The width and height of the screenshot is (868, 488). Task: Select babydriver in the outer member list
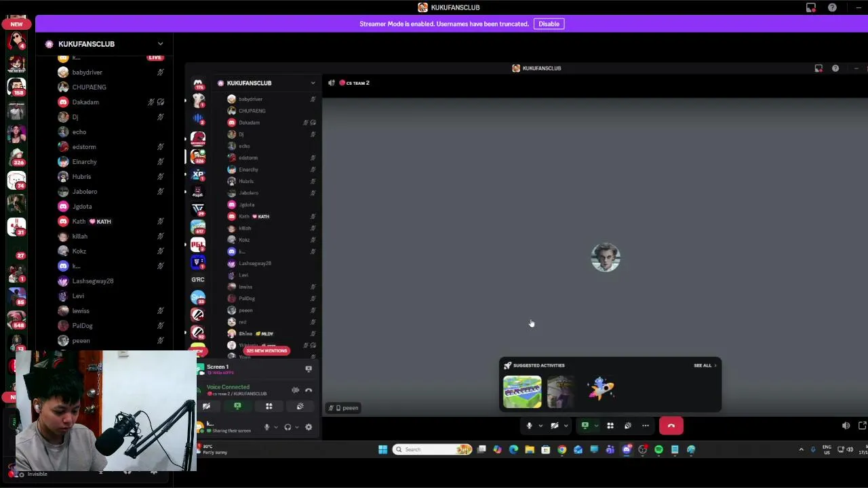(x=87, y=72)
